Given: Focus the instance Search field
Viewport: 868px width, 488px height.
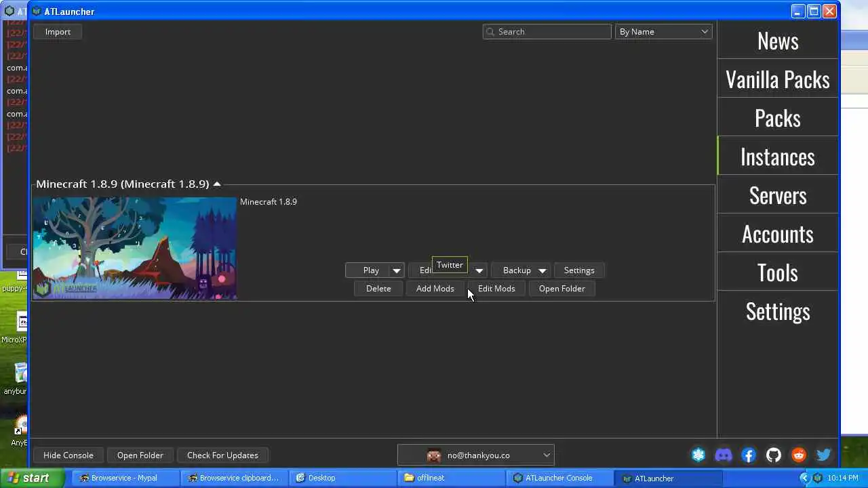Looking at the screenshot, I should pyautogui.click(x=547, y=32).
